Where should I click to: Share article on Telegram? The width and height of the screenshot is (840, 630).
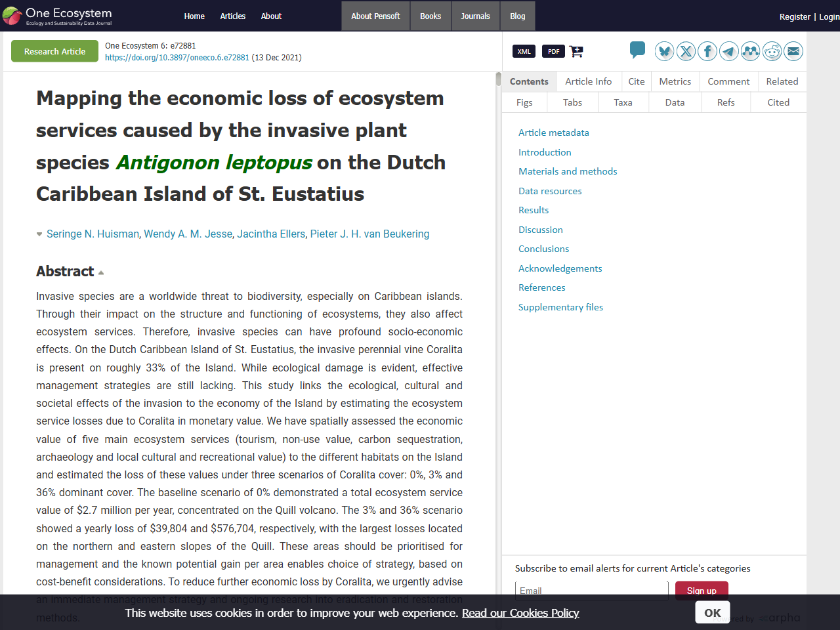pos(729,51)
